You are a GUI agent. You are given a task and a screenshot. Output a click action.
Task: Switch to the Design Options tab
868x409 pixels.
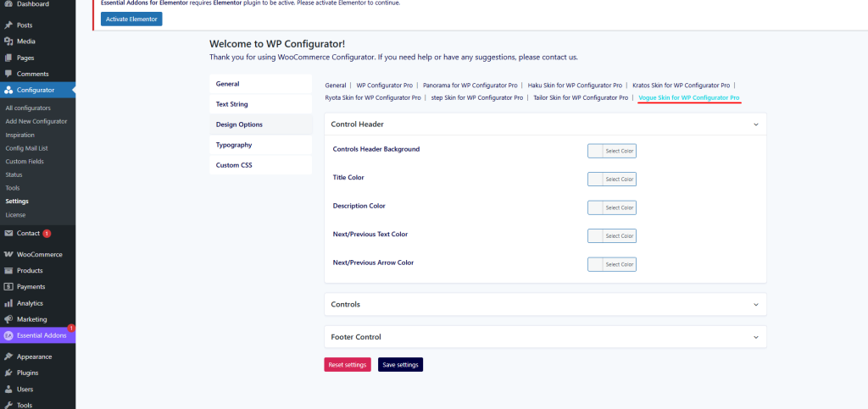pos(261,125)
